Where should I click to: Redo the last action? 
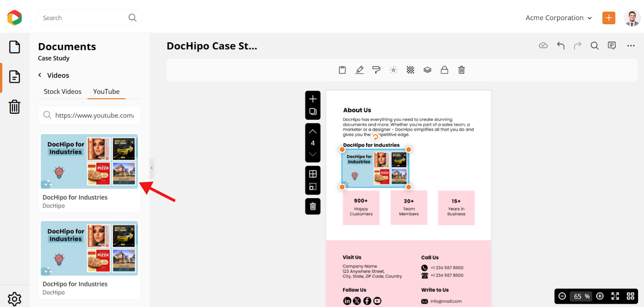pos(578,46)
